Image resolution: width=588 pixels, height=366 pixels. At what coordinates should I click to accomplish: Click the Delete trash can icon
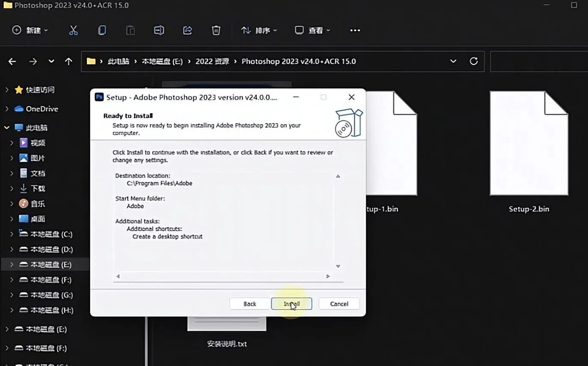click(x=216, y=30)
